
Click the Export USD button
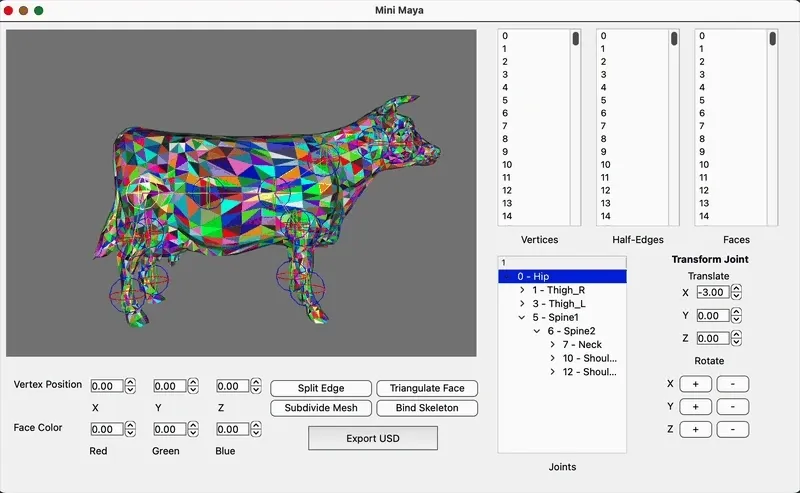372,438
